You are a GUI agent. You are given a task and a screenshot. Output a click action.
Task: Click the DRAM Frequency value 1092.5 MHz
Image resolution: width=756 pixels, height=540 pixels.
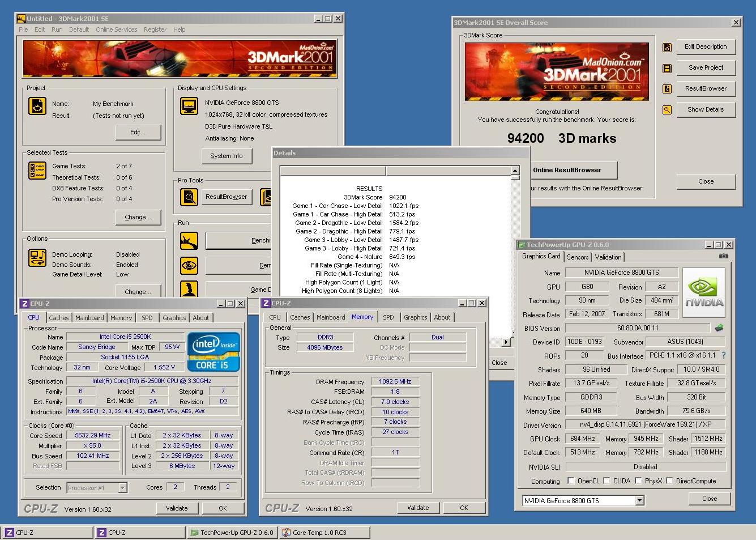click(395, 382)
